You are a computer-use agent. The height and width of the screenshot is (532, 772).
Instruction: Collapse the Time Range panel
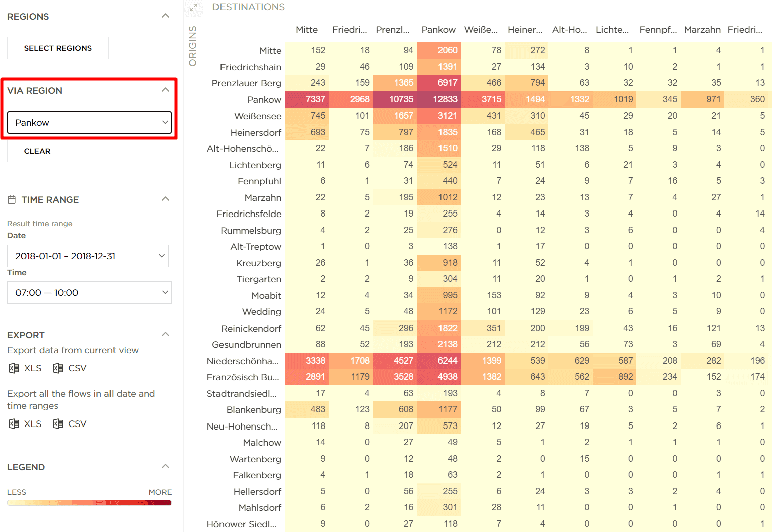[x=165, y=199]
